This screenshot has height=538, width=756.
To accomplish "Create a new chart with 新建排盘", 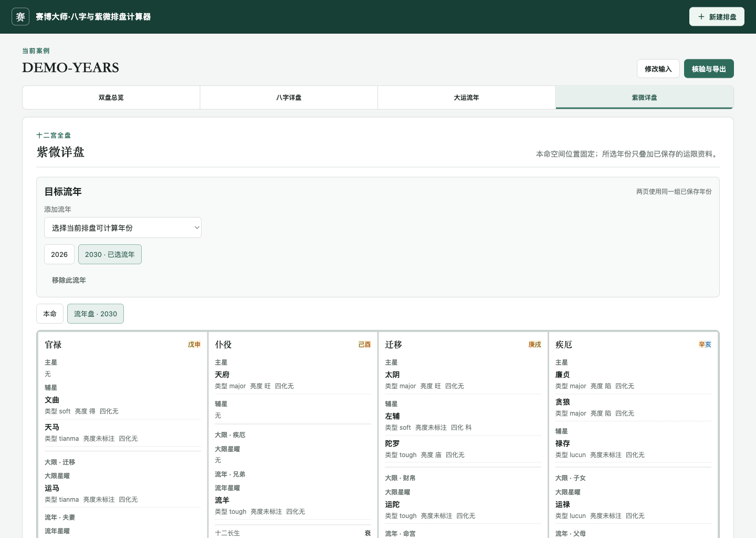I will (x=717, y=17).
